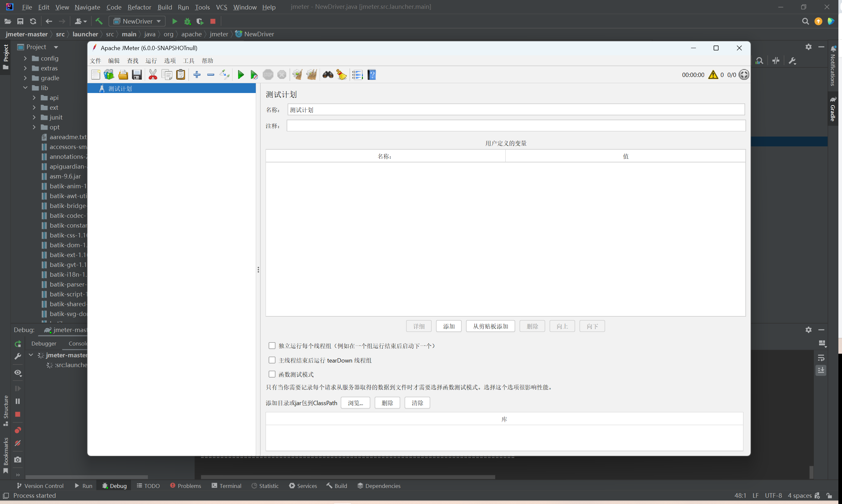
Task: Click the Save Test Plan icon
Action: pos(137,74)
